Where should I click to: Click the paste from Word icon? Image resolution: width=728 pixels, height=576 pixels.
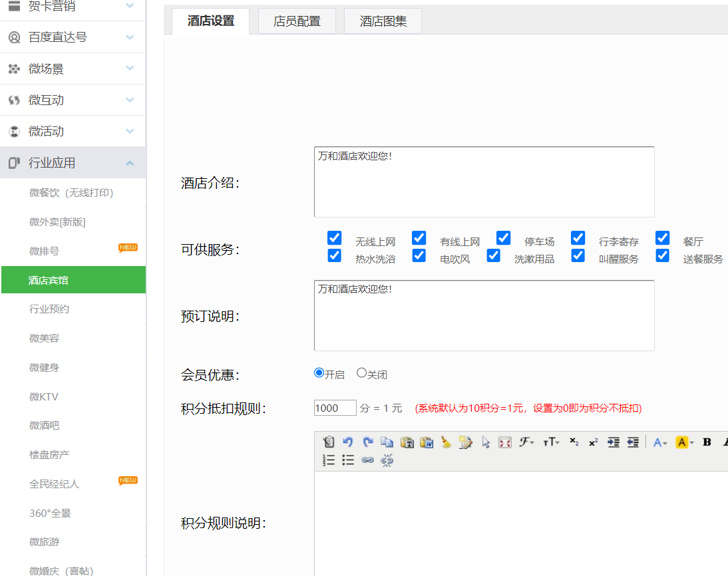(x=427, y=442)
